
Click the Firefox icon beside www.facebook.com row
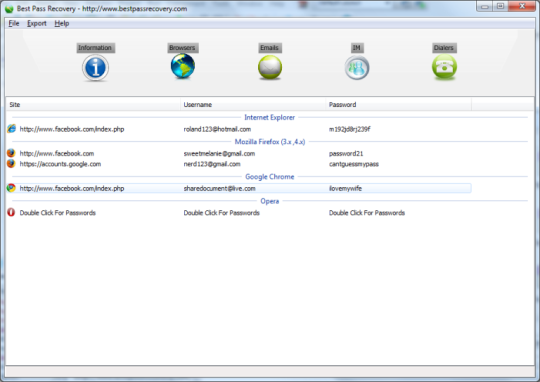[11, 153]
